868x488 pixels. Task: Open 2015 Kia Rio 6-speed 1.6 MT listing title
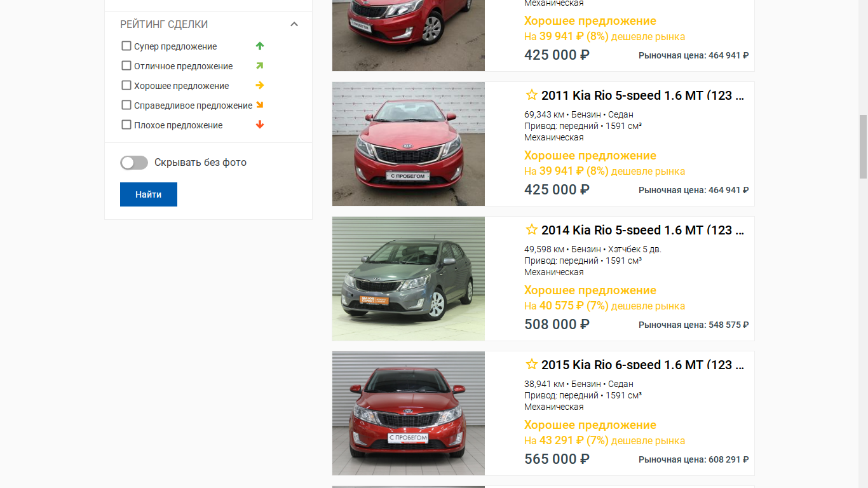(x=642, y=365)
